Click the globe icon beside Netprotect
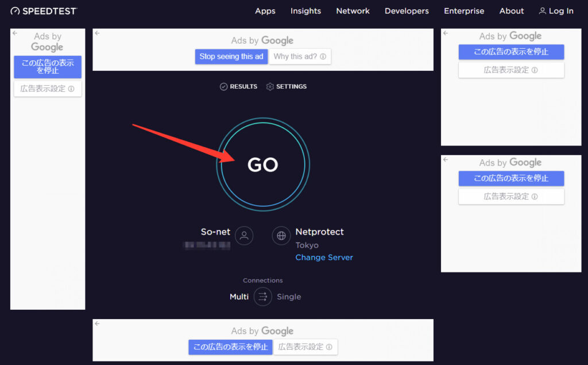Screen dimensions: 588x365 coord(281,235)
